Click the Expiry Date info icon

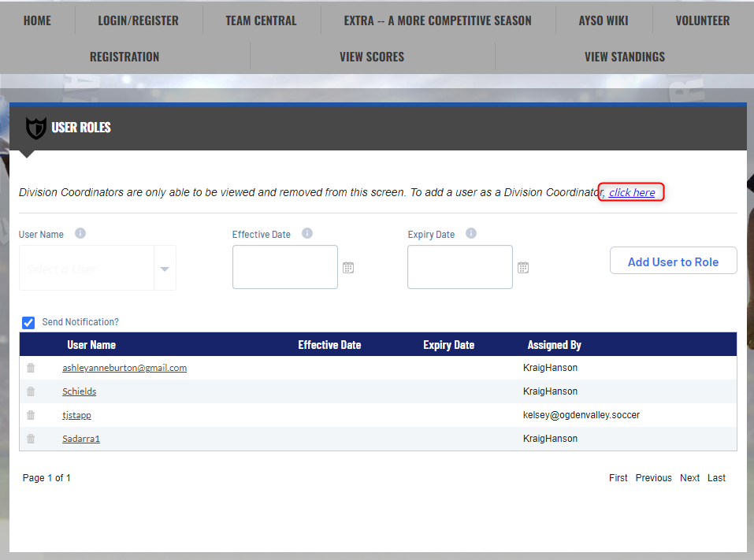click(471, 234)
